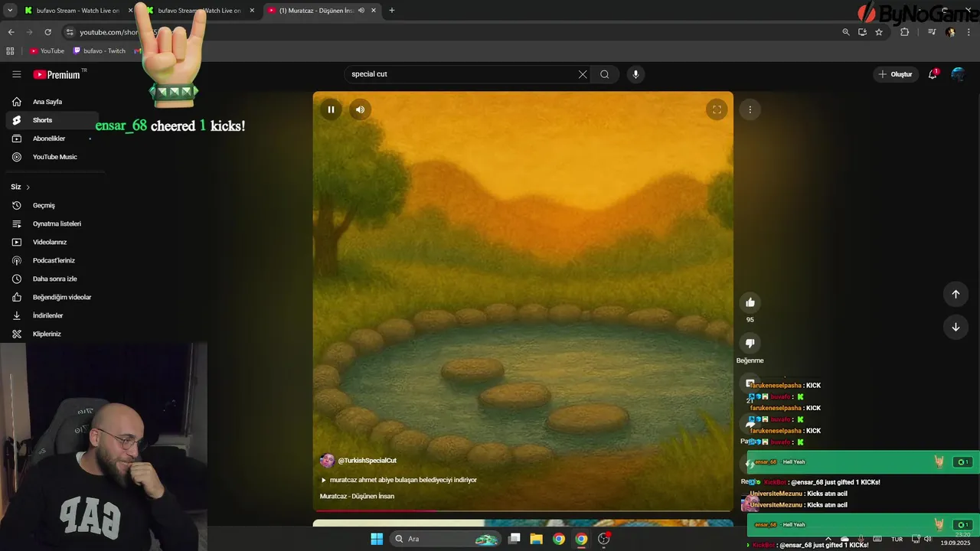
Task: Open YouTube notifications bell
Action: [933, 74]
